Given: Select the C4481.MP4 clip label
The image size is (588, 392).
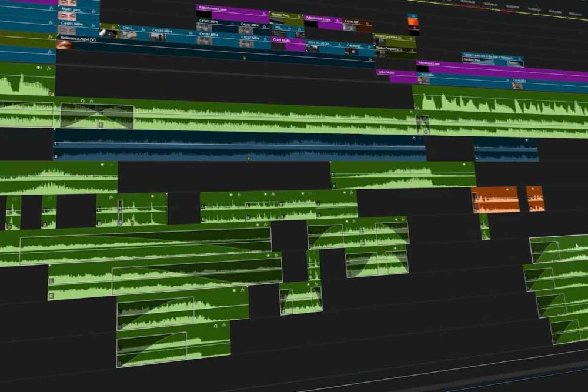Looking at the screenshot, I should [x=72, y=24].
